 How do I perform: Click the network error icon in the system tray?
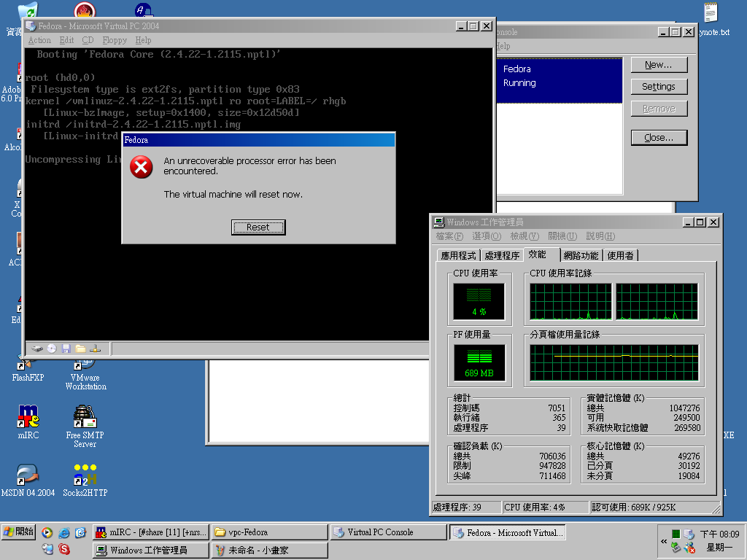(689, 548)
